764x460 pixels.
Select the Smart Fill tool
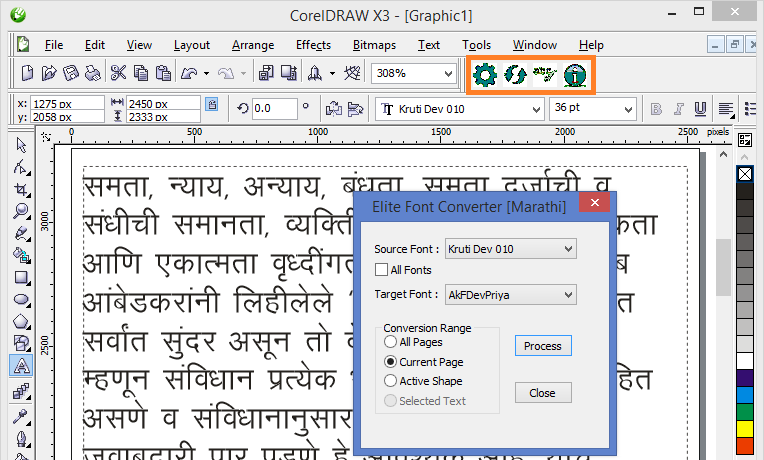click(x=21, y=255)
